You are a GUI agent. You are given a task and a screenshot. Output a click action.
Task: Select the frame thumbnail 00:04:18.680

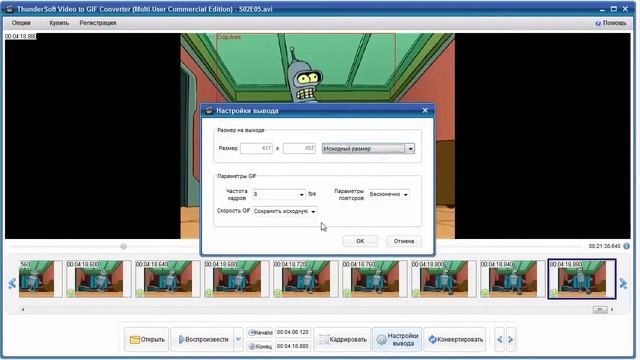pyautogui.click(x=236, y=279)
